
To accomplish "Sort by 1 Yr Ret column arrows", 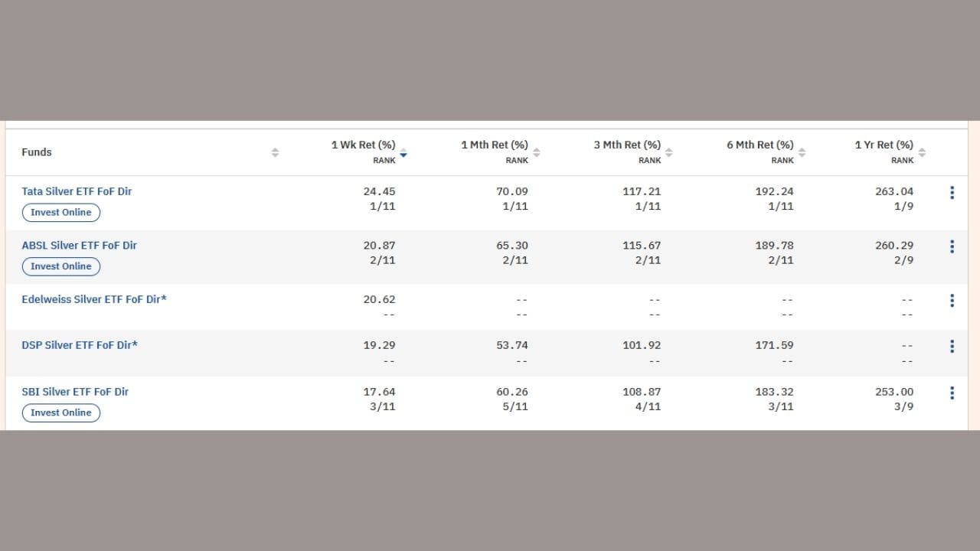I will tap(922, 152).
